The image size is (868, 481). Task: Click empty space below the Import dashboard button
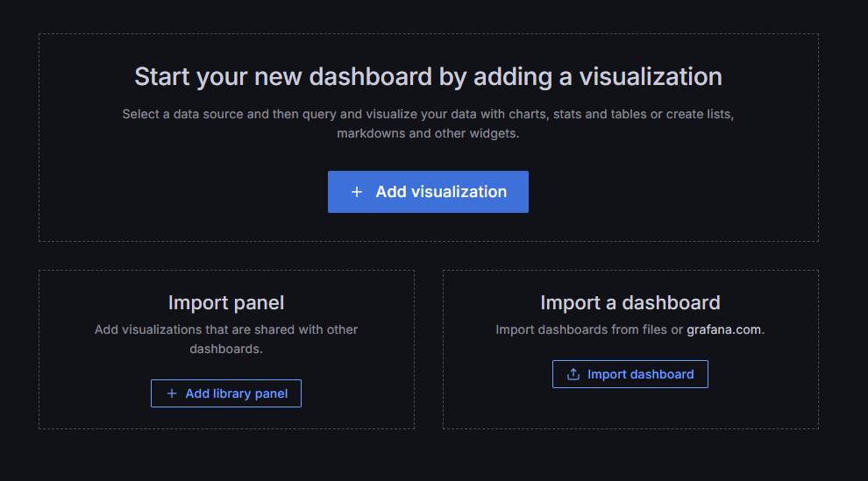point(630,408)
